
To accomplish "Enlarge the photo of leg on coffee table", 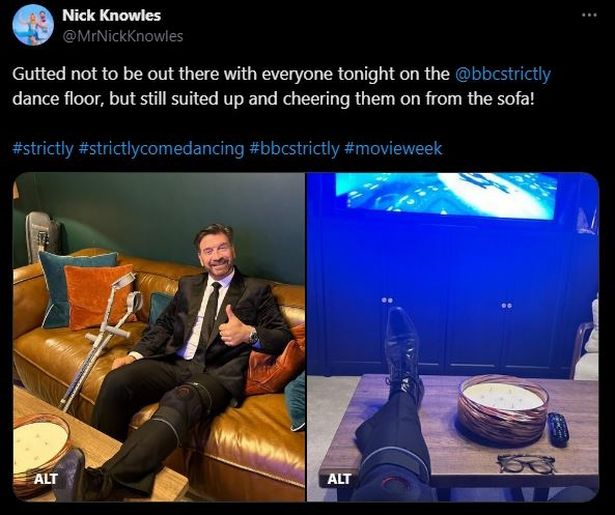I will coord(453,337).
